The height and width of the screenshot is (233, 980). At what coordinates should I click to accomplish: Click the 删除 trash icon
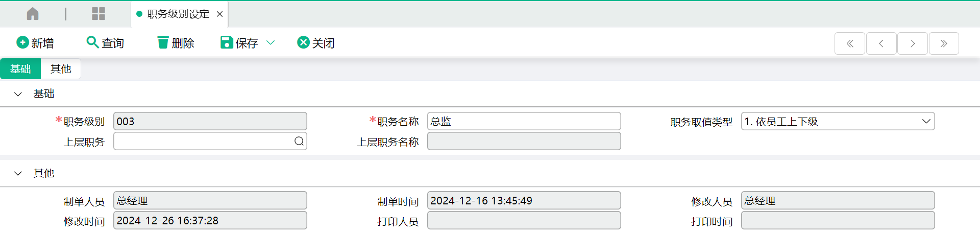[163, 42]
